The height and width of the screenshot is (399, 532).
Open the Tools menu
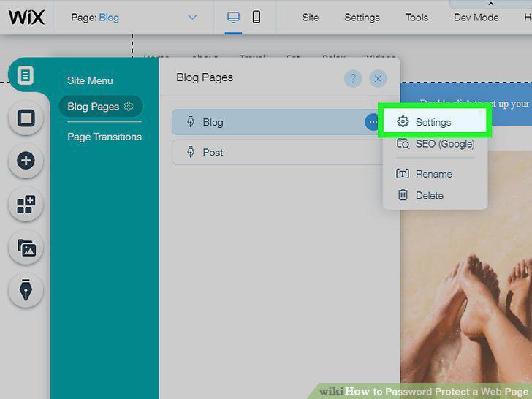[x=417, y=18]
